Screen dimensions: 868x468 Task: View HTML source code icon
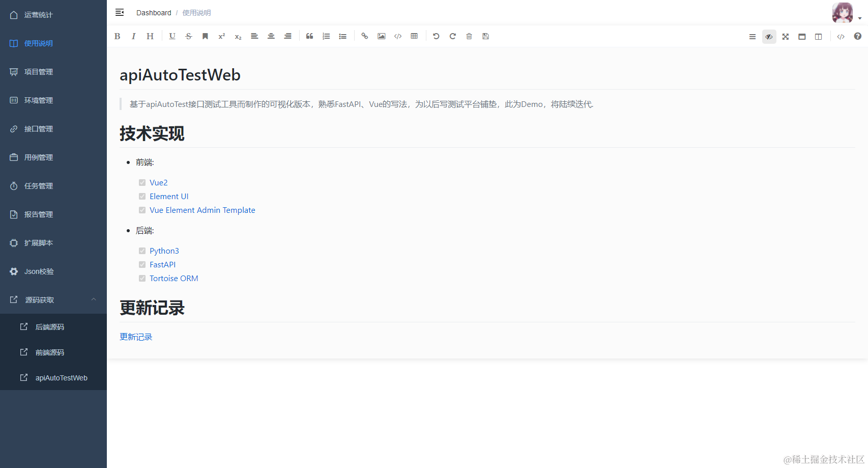click(x=841, y=37)
